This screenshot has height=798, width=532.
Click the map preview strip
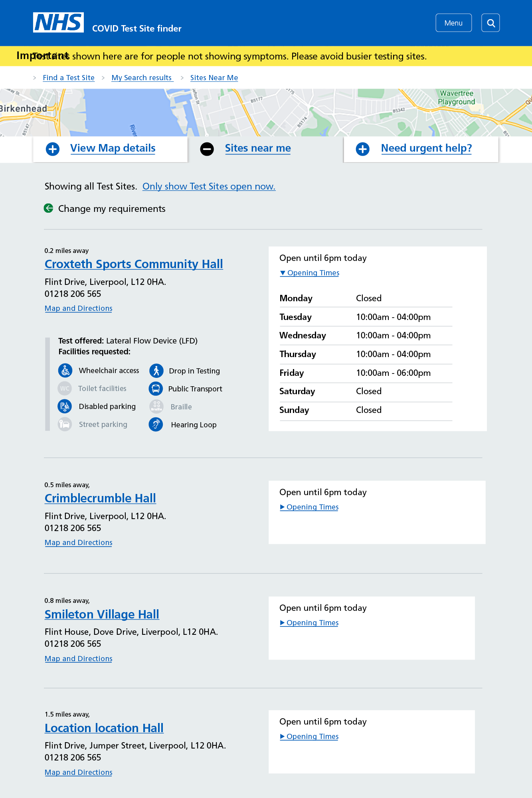[266, 113]
